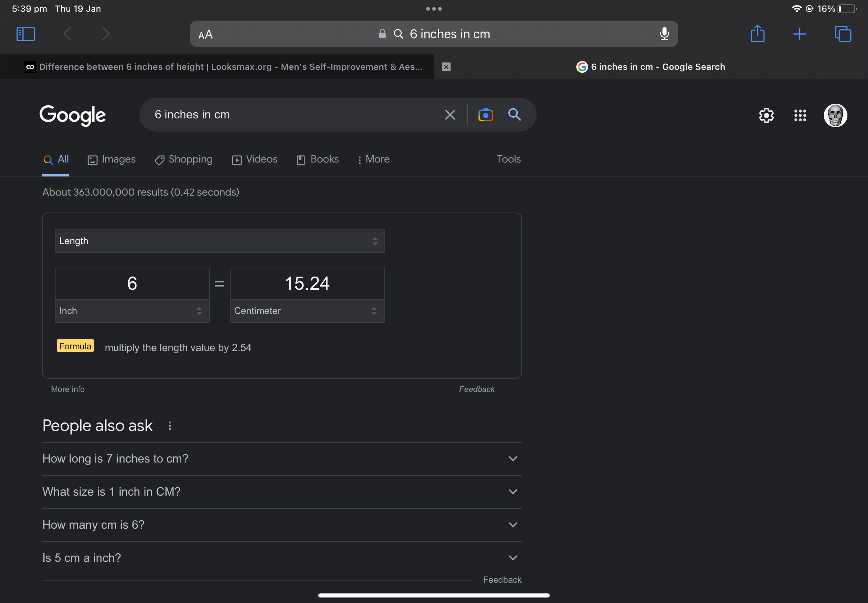The height and width of the screenshot is (603, 868).
Task: Search by image with Google Lens camera icon
Action: (x=485, y=114)
